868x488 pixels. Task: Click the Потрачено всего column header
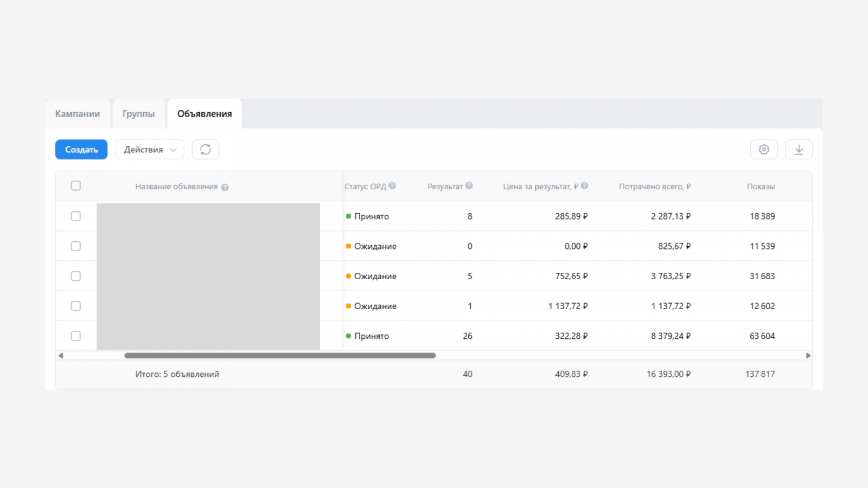click(x=655, y=187)
